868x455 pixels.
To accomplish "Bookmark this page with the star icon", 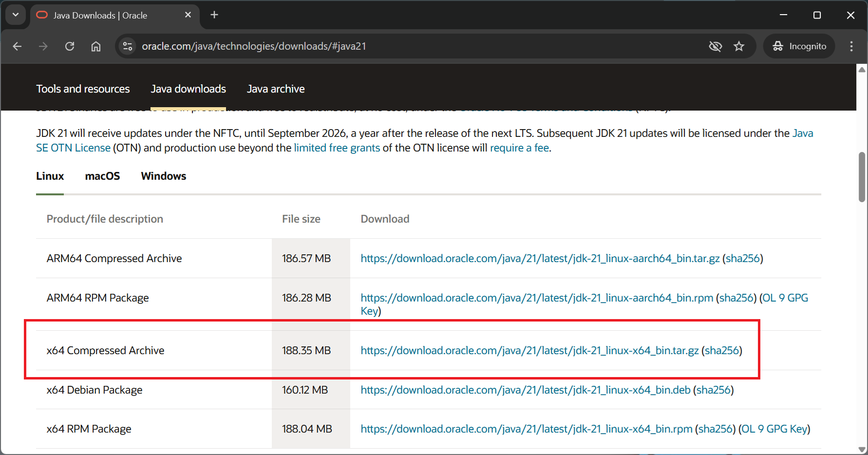I will click(739, 46).
